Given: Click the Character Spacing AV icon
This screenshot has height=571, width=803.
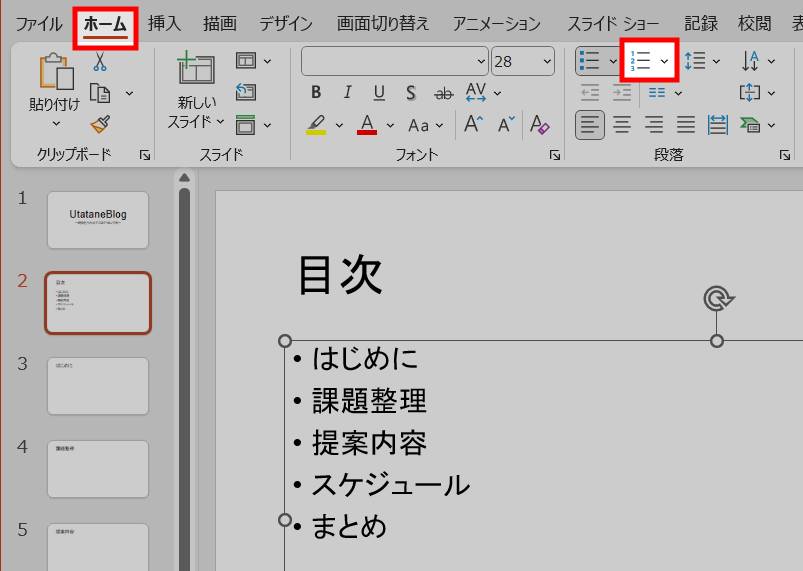Looking at the screenshot, I should (476, 93).
